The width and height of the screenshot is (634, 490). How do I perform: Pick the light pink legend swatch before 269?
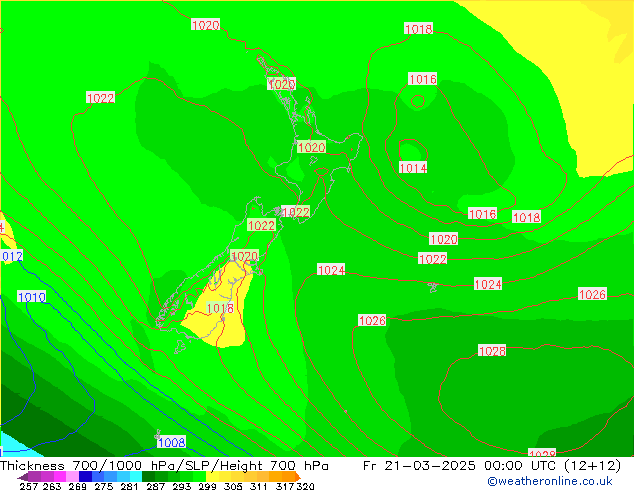click(72, 476)
